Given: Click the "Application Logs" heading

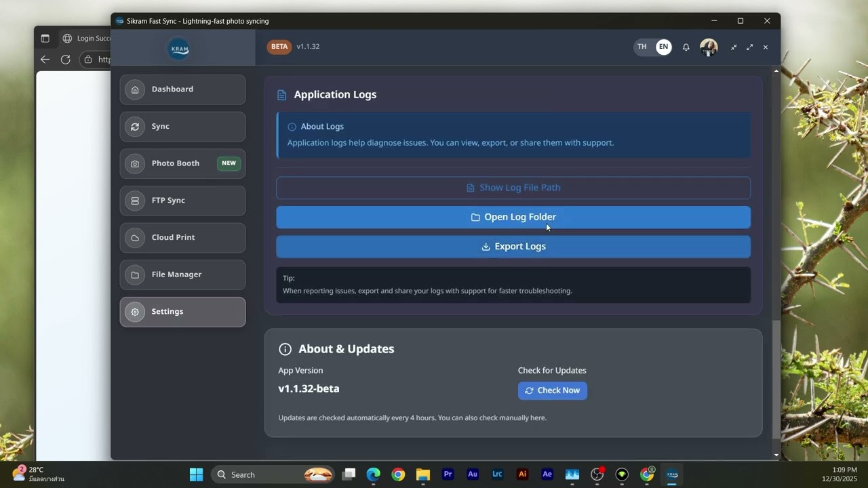Looking at the screenshot, I should point(335,95).
